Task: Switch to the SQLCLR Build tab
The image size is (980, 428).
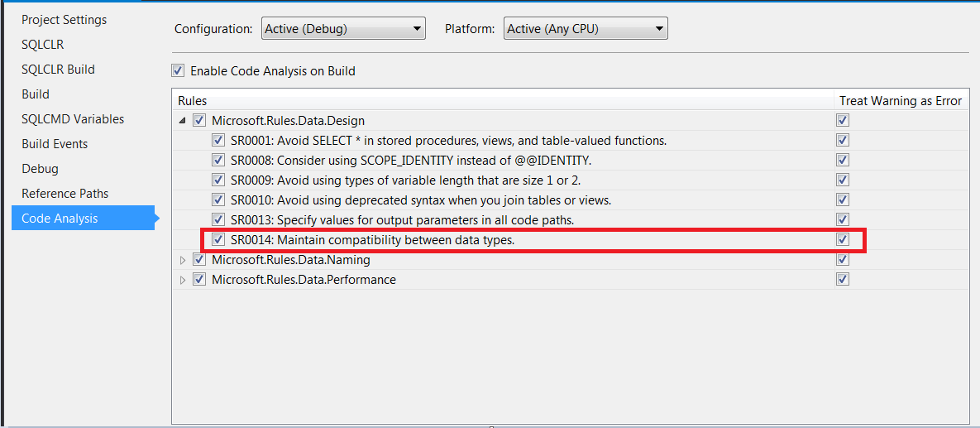Action: [x=58, y=70]
